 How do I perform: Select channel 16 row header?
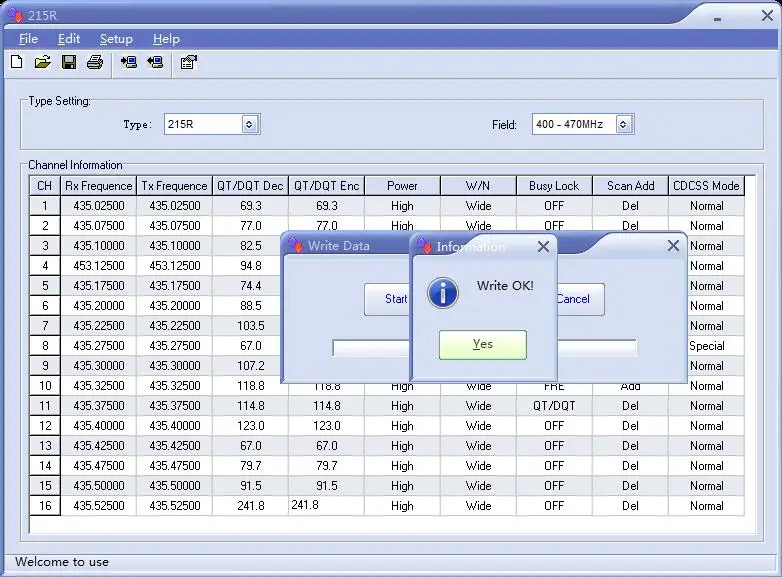pos(45,506)
